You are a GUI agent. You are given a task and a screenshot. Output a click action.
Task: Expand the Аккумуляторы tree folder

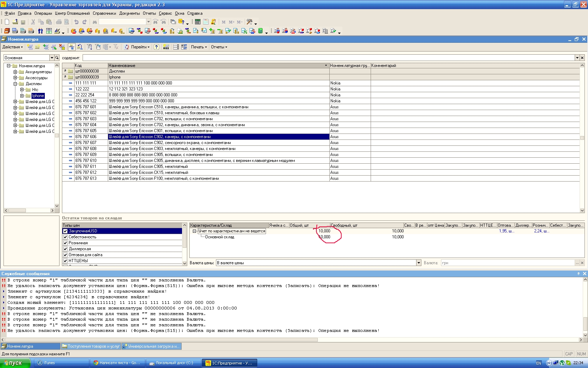[15, 72]
